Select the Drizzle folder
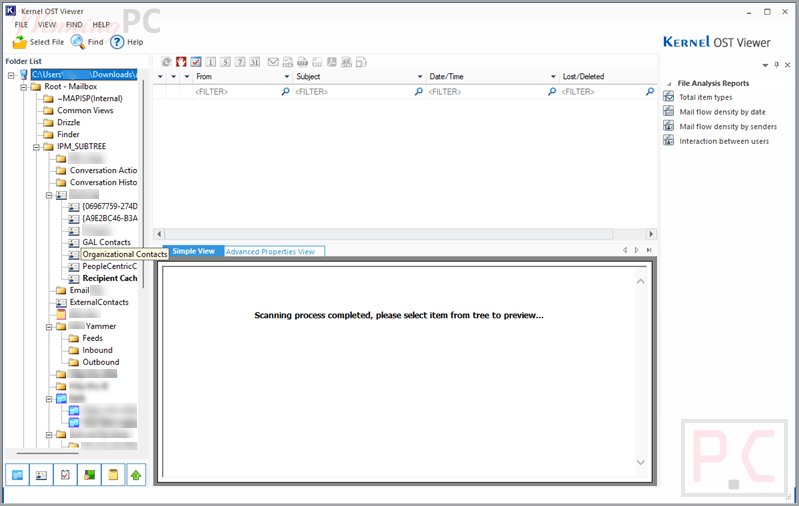The image size is (799, 506). click(68, 122)
